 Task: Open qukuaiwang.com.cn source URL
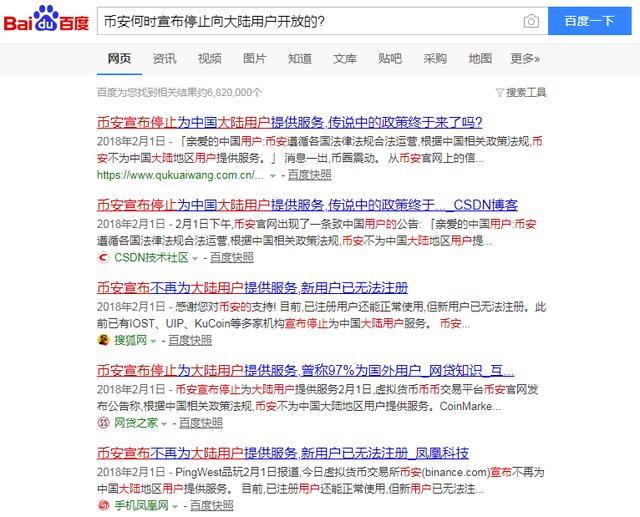pos(180,175)
